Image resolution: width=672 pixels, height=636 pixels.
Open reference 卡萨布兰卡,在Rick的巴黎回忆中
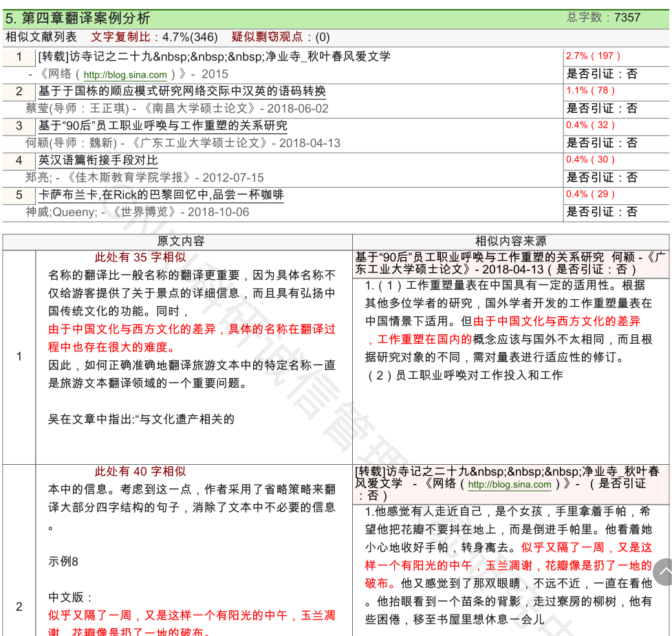click(x=161, y=195)
